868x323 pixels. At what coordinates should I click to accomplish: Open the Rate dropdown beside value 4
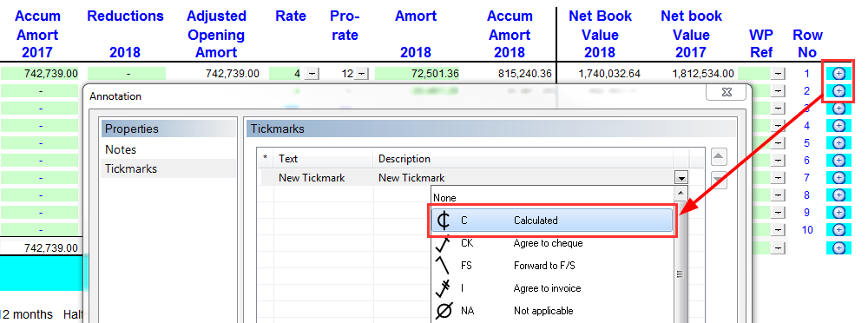tap(312, 74)
